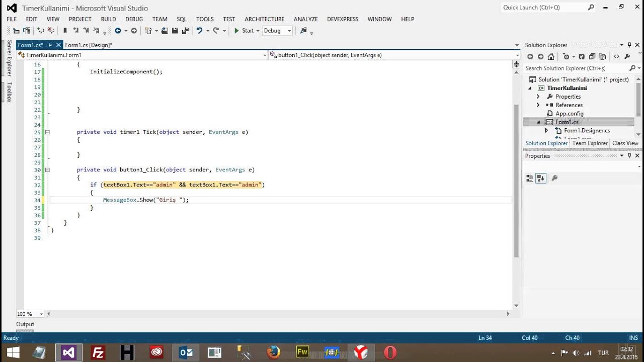Click the Search Solution Explorer field

(x=575, y=68)
